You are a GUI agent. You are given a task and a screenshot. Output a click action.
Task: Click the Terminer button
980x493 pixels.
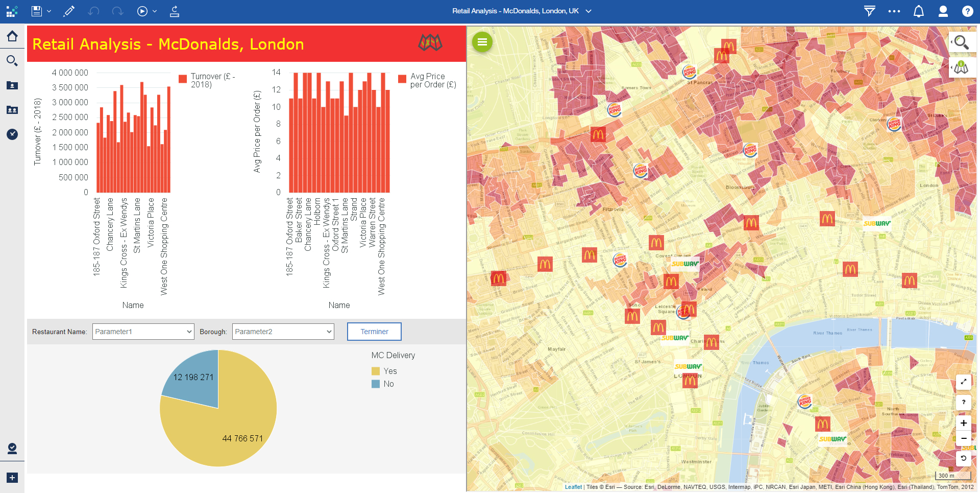(374, 332)
